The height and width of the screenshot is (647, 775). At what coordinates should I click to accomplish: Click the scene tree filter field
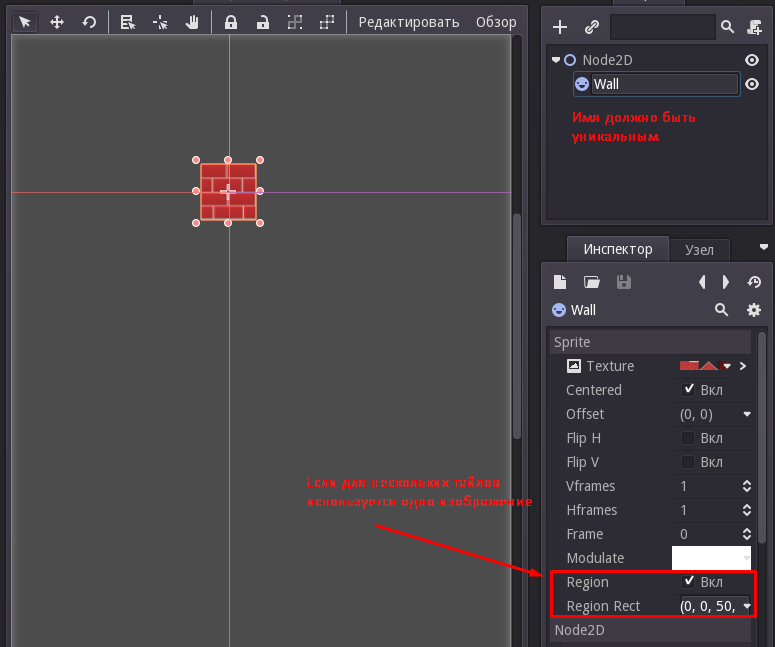pos(663,27)
